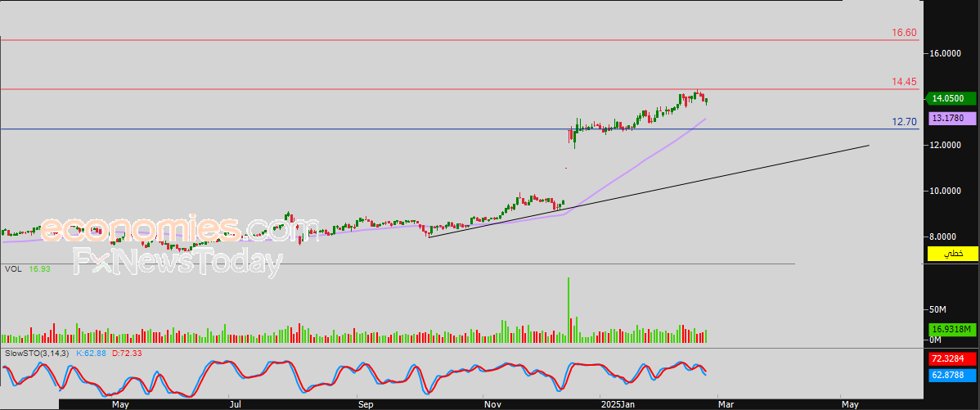Viewport: 980px width, 410px height.
Task: Click the VOL value 16.93
Action: 39,268
